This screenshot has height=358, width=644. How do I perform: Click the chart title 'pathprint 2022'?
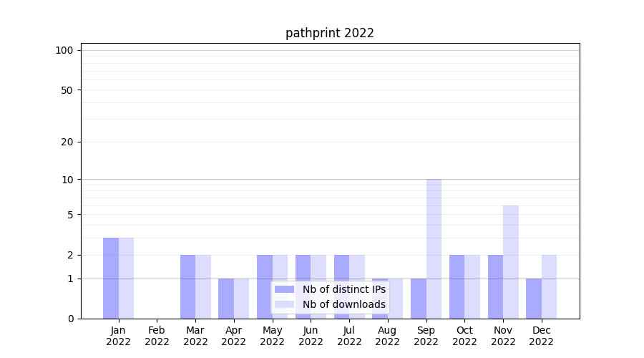(x=329, y=33)
